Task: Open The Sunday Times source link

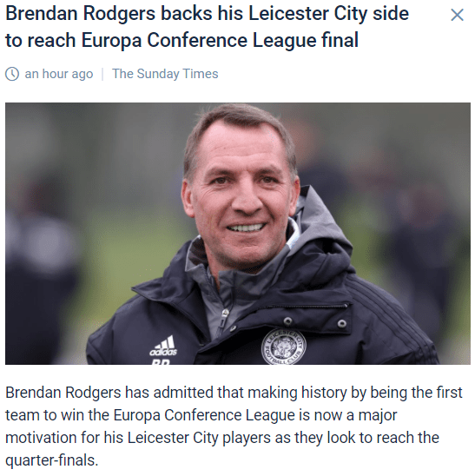Action: point(165,74)
